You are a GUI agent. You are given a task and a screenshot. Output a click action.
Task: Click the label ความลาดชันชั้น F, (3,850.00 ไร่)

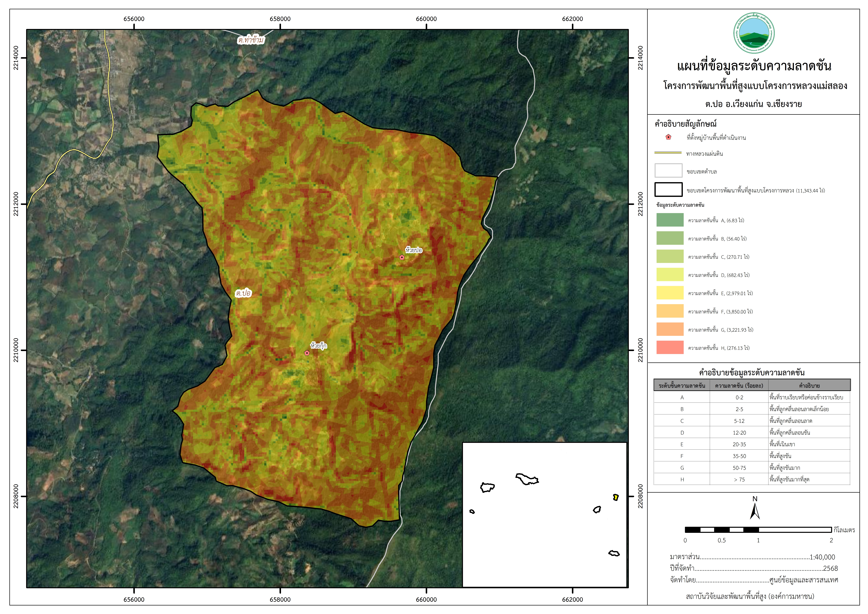(x=720, y=312)
